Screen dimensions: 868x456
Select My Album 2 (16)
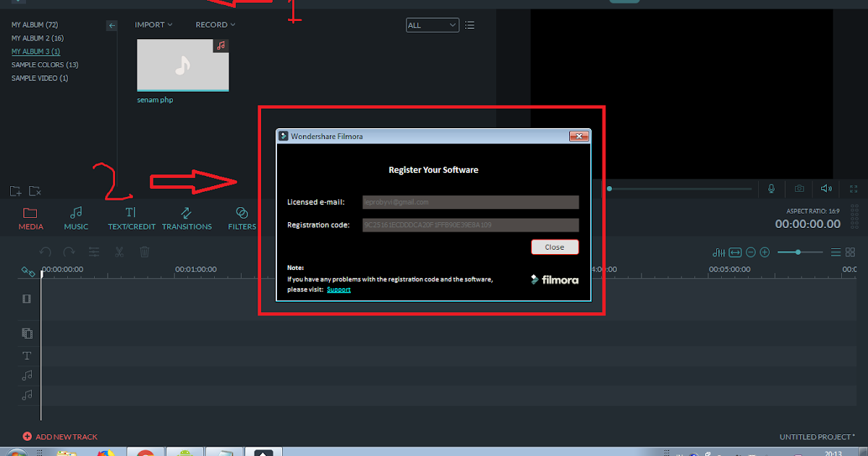[38, 38]
